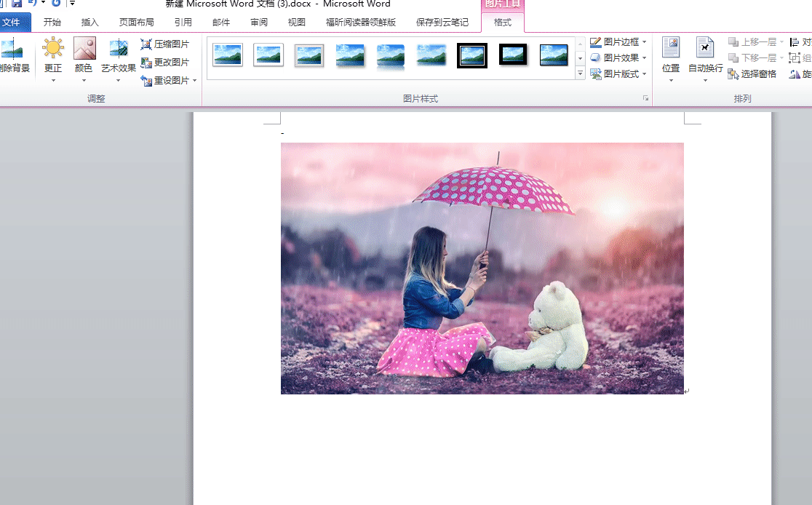This screenshot has width=812, height=505.
Task: Expand the picture styles gallery More arrow
Action: (580, 73)
